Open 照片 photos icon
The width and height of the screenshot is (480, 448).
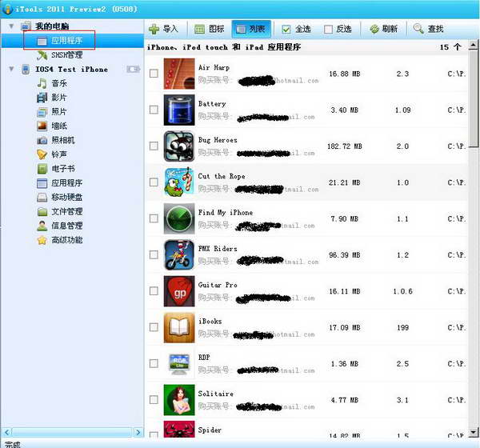(42, 112)
